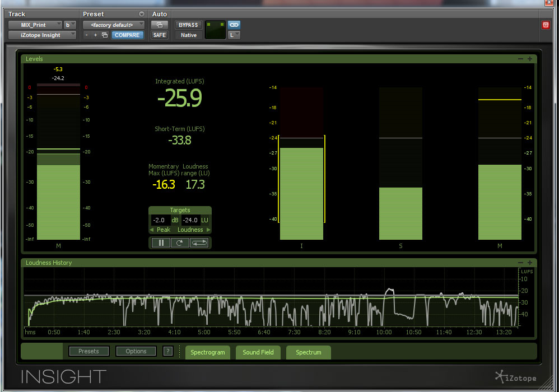Select the next preset with the plus button
The height and width of the screenshot is (392, 559).
coord(96,35)
